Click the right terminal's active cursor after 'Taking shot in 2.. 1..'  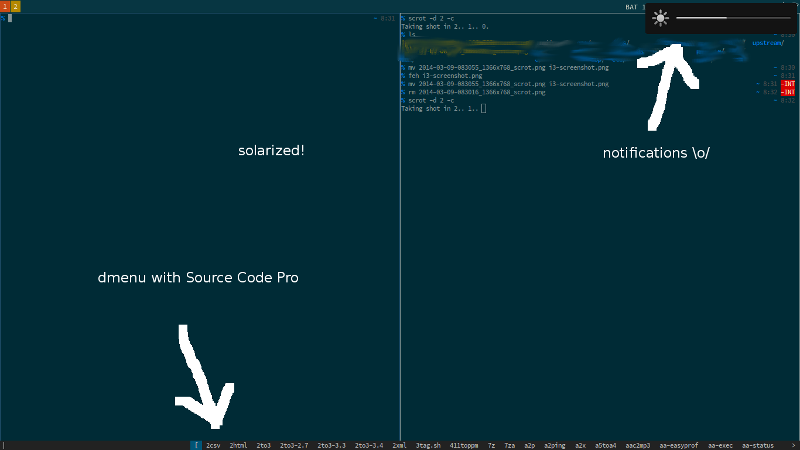483,109
